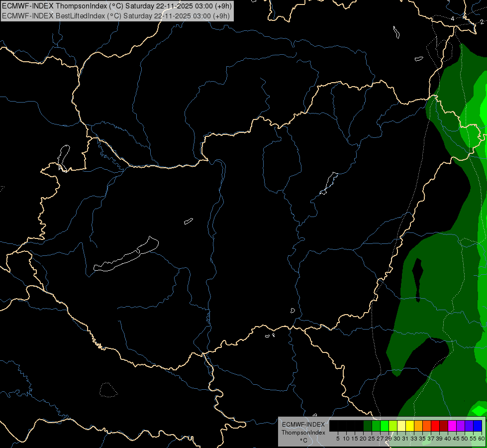
Task: Select the bright green 27–29 legend swatch
Action: click(385, 426)
